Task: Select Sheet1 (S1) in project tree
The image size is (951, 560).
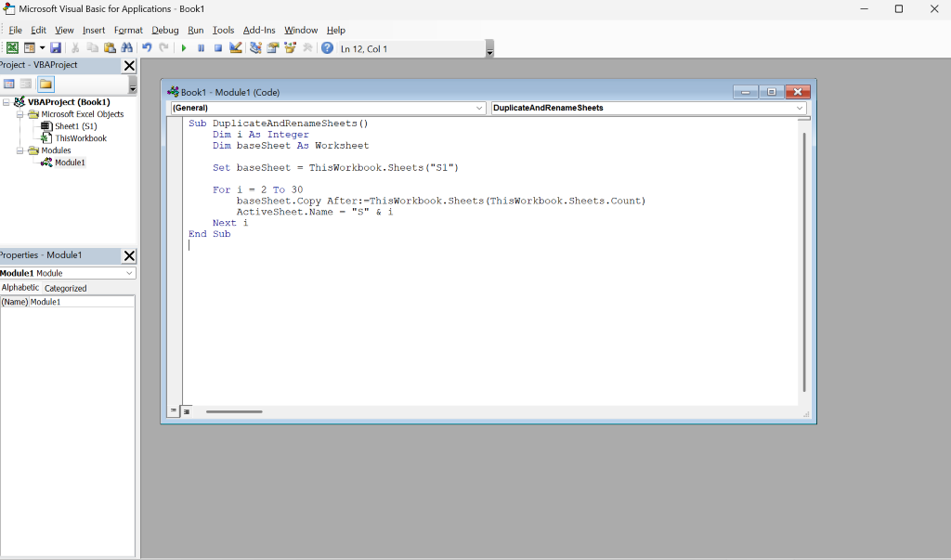Action: (x=76, y=126)
